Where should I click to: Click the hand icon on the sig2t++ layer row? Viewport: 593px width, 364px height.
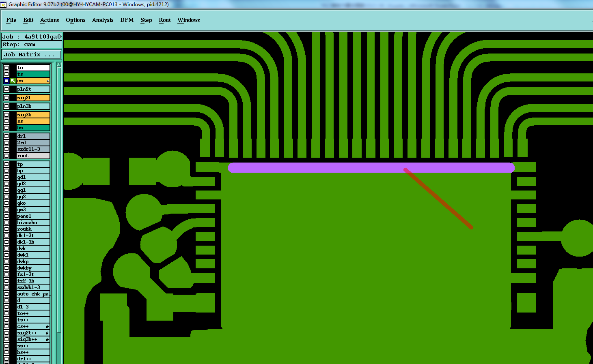[47, 333]
